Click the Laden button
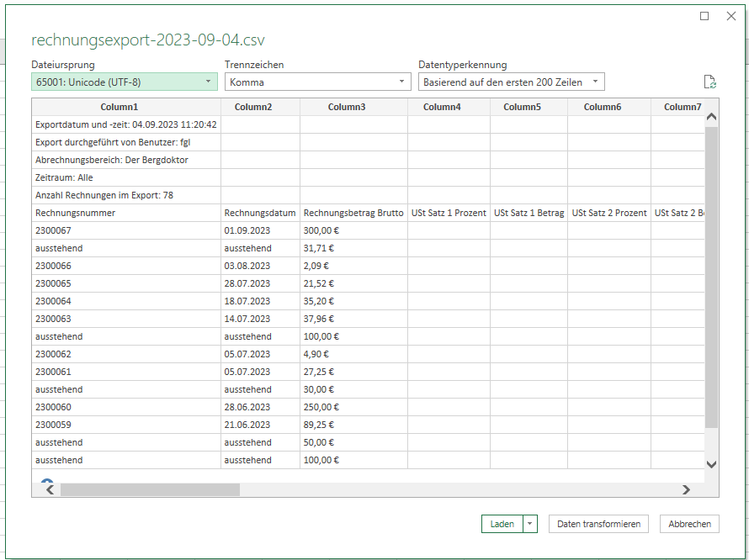Screen dimensions: 749x560 tap(502, 524)
